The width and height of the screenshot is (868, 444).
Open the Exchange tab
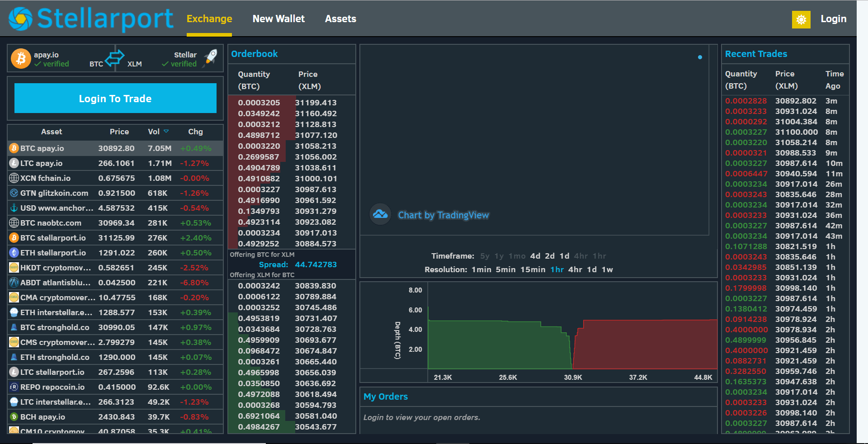[x=209, y=19]
